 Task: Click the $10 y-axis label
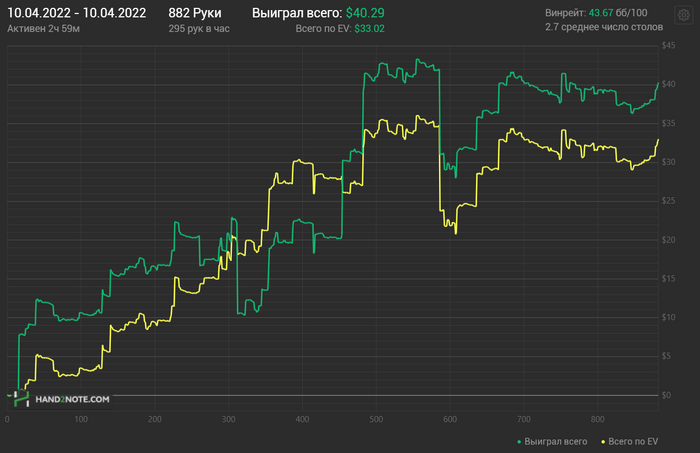coord(668,317)
